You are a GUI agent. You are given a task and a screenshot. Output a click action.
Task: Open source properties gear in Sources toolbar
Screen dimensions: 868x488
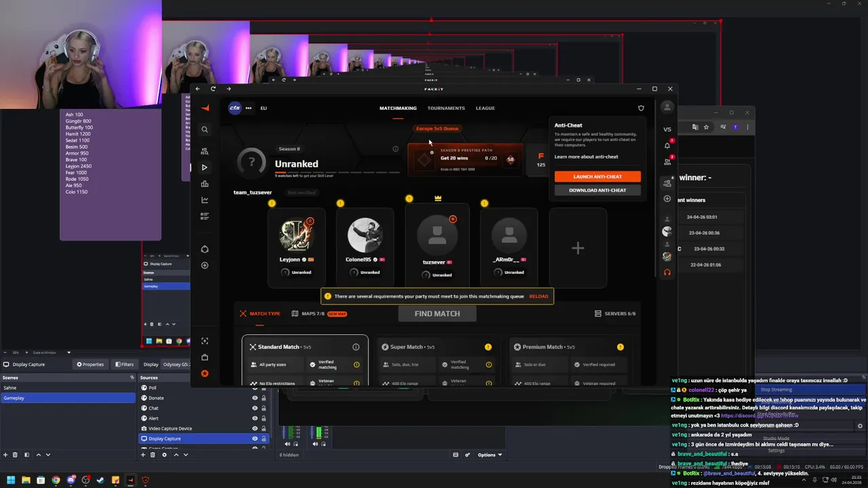[164, 455]
